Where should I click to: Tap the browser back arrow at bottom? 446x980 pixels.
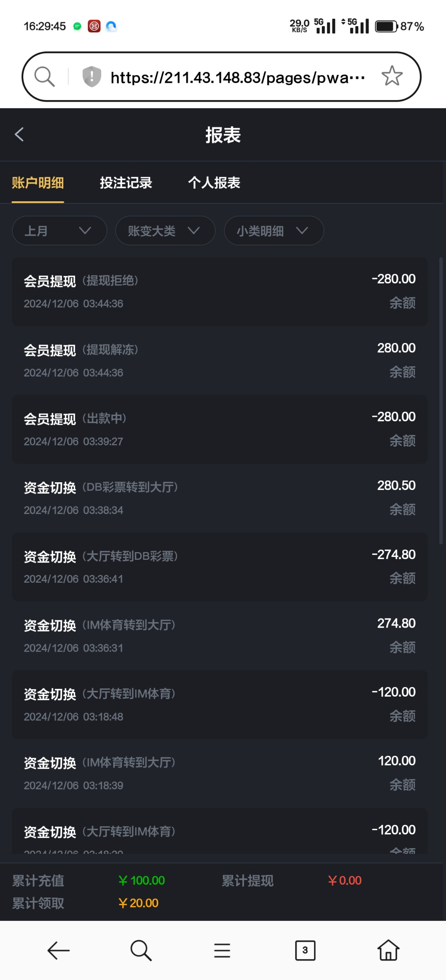58,950
